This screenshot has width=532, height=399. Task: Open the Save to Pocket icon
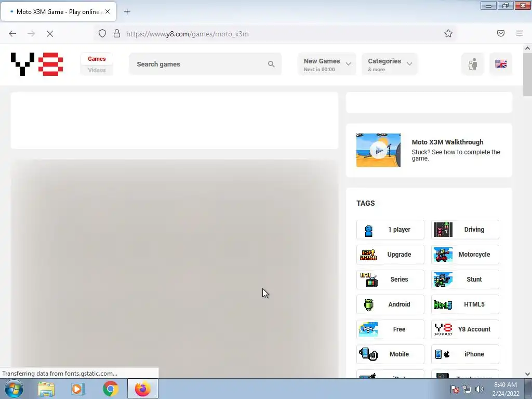pos(501,33)
